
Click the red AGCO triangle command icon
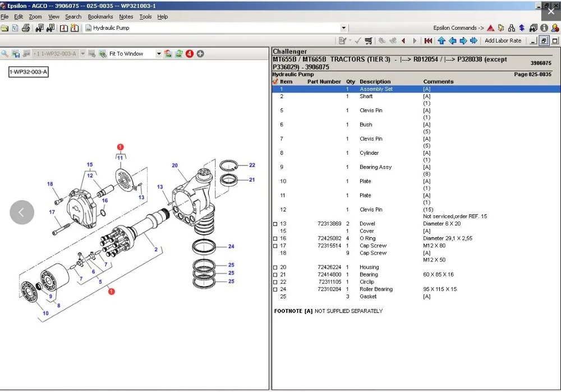490,28
